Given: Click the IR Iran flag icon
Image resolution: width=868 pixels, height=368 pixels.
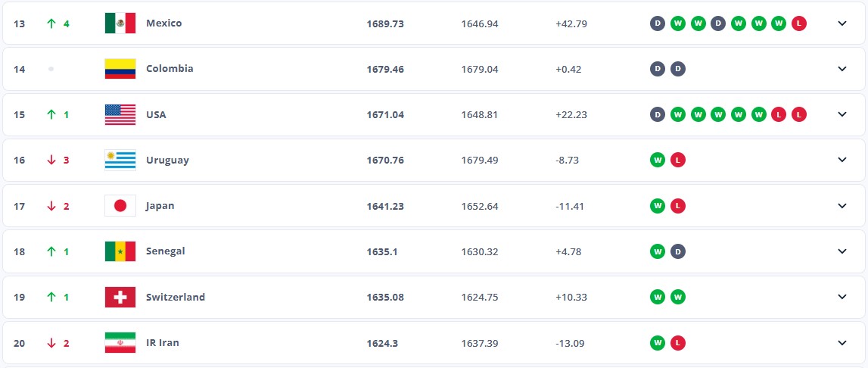Looking at the screenshot, I should (x=120, y=343).
